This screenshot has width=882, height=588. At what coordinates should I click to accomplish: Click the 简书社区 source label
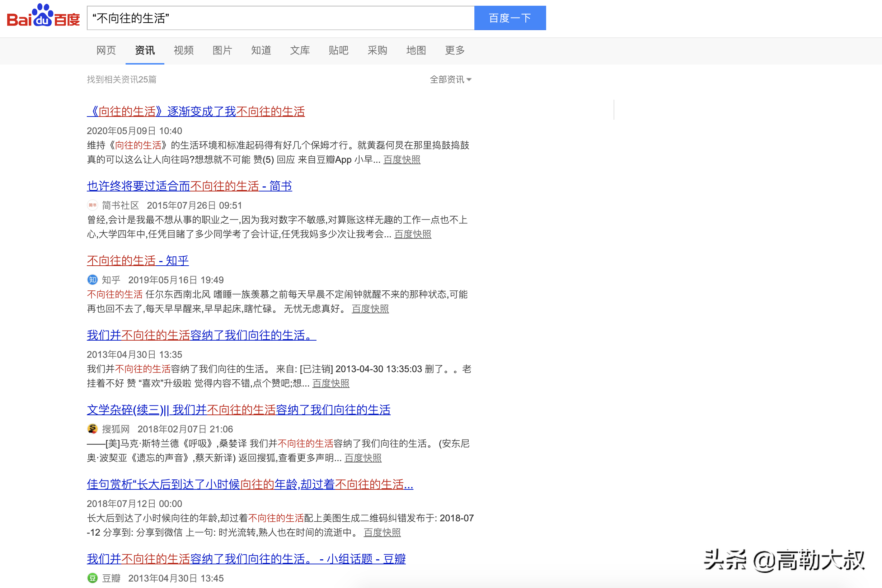121,205
